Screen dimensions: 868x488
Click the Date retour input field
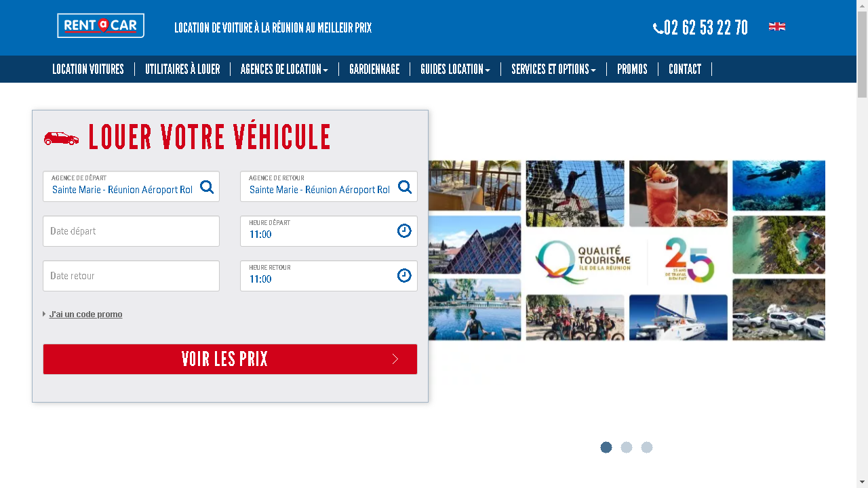click(x=131, y=276)
